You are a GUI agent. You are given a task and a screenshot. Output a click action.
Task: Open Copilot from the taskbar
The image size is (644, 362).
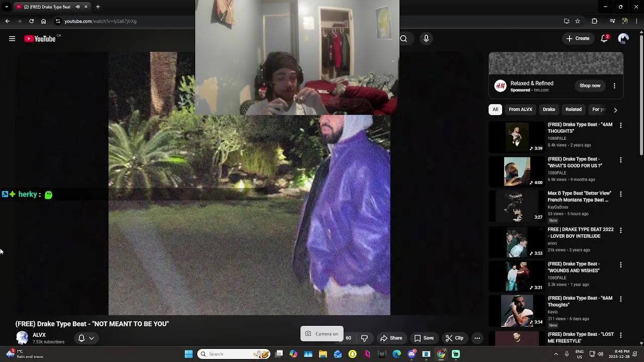(x=293, y=354)
